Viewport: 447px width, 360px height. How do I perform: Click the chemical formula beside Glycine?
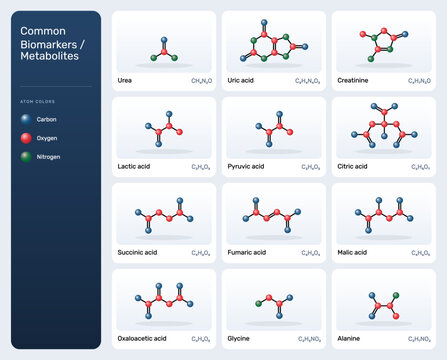click(309, 339)
